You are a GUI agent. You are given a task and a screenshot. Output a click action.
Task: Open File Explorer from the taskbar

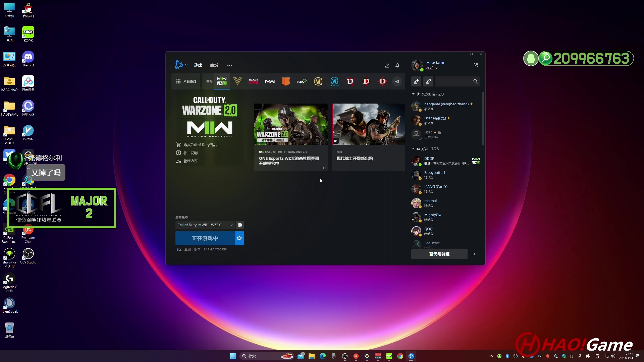tap(312, 356)
